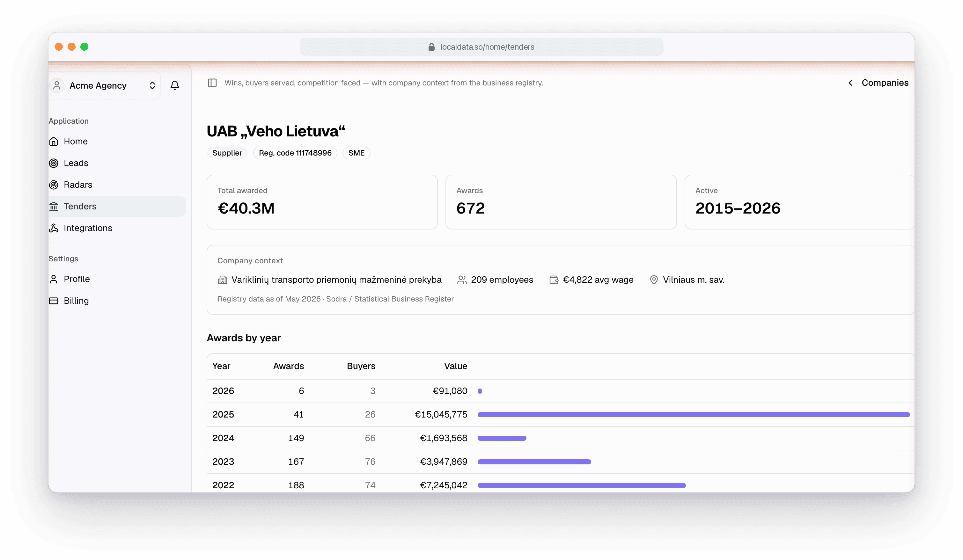
Task: Click the 2026 value dot
Action: pyautogui.click(x=480, y=391)
